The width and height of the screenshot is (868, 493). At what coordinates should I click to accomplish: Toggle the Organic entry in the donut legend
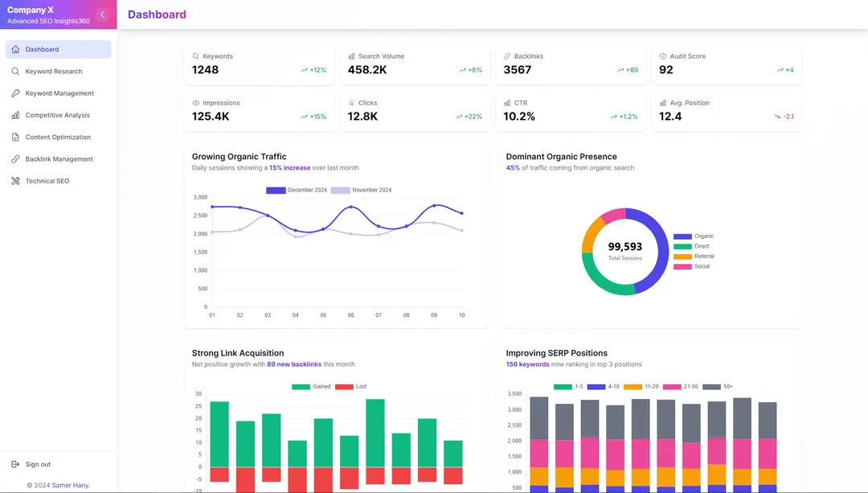[693, 236]
